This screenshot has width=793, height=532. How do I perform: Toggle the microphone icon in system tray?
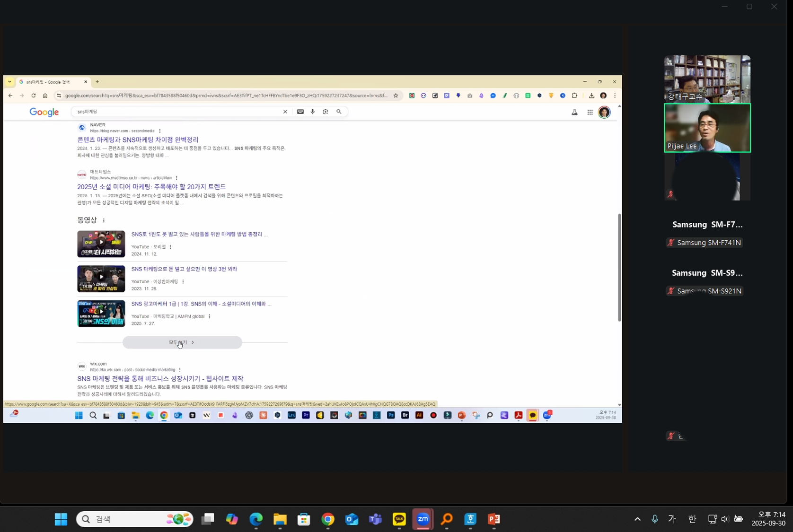point(654,519)
